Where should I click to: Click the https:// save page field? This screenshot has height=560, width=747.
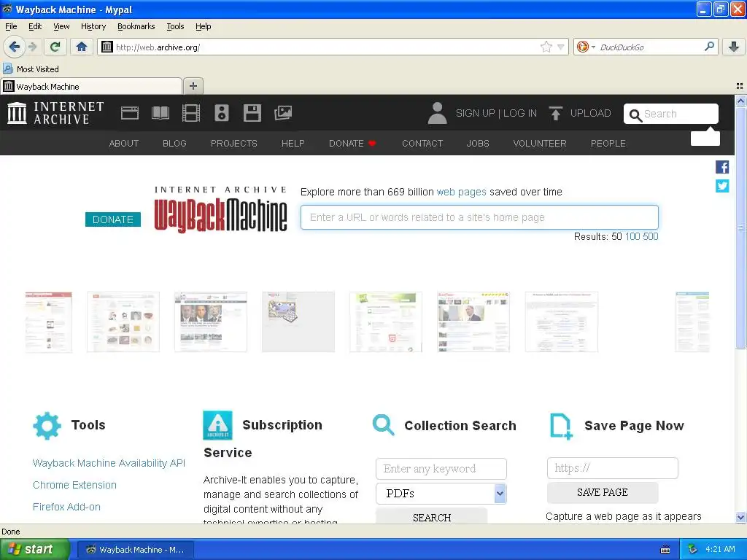(x=613, y=468)
